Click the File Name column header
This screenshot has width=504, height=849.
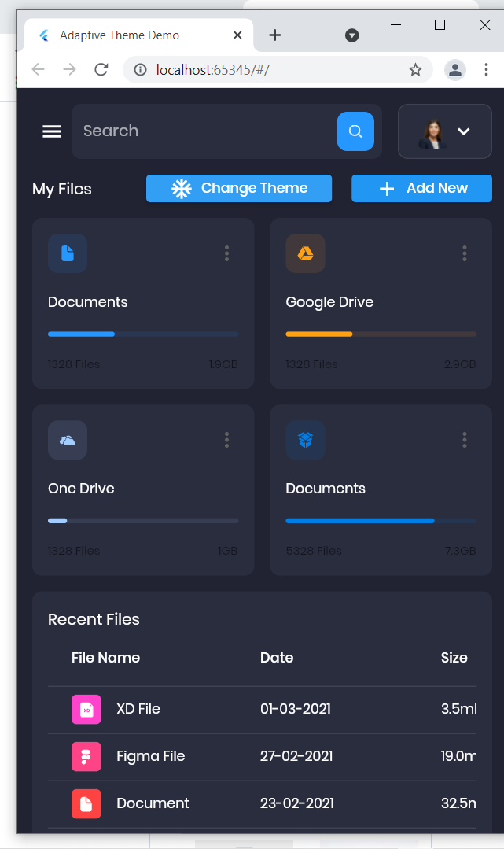tap(105, 657)
